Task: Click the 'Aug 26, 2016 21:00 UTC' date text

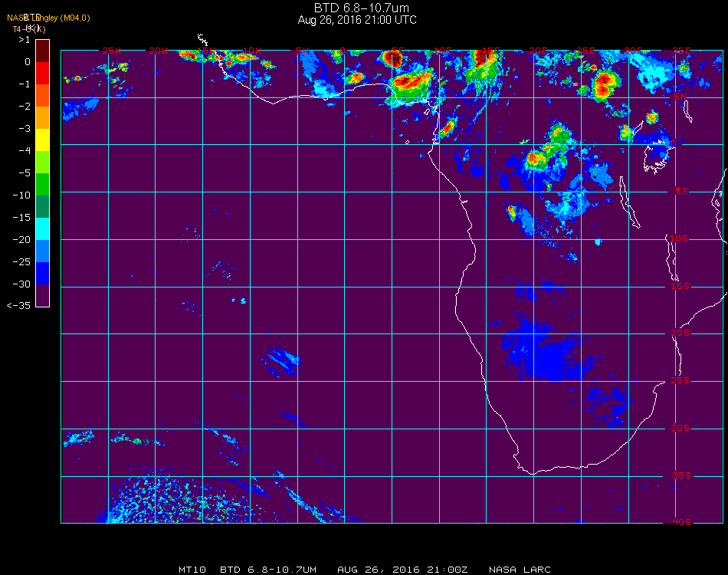Action: tap(357, 20)
